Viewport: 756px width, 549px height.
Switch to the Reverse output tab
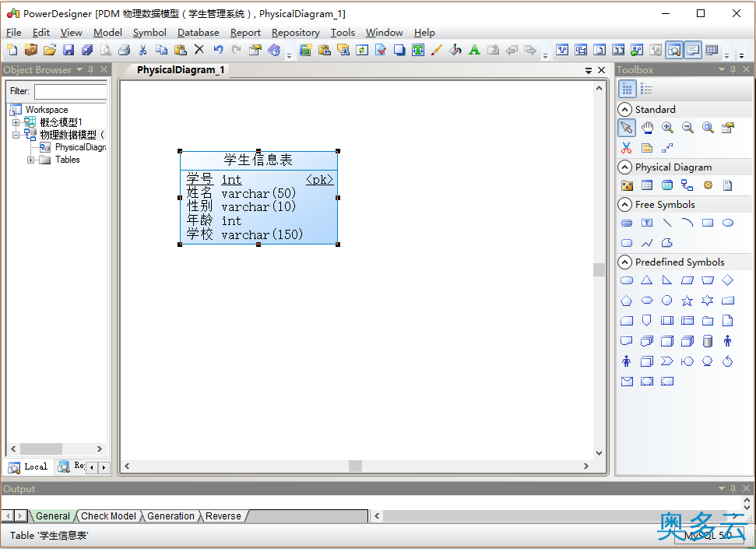[x=223, y=516]
